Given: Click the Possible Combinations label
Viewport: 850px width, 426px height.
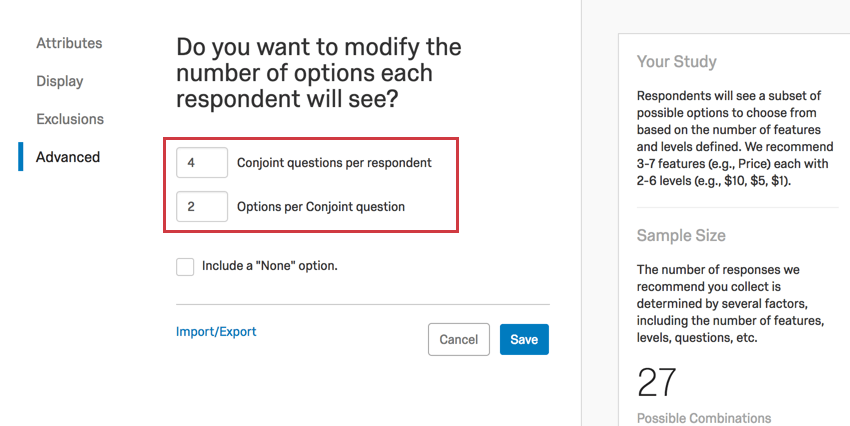Looking at the screenshot, I should tap(704, 418).
